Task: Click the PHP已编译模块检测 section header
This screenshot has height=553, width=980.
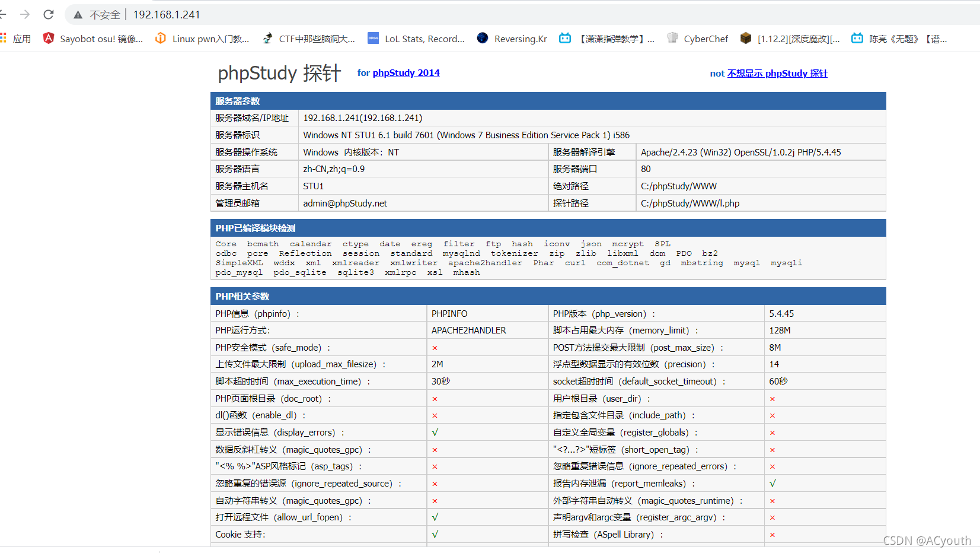Action: (x=548, y=228)
